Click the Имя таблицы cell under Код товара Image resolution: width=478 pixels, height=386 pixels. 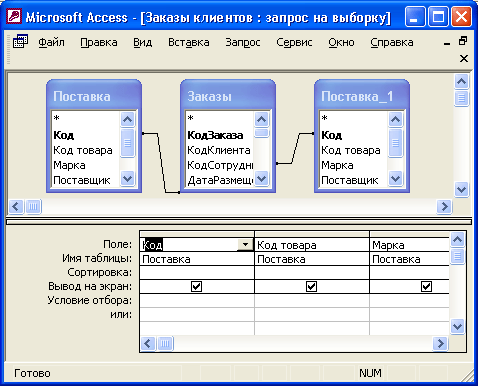pos(312,259)
